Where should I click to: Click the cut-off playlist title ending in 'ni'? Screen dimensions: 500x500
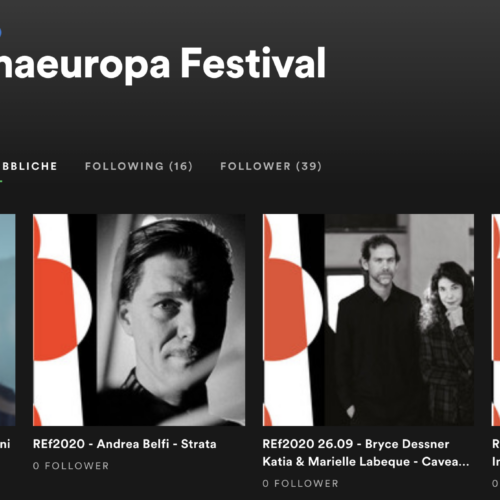pos(5,444)
